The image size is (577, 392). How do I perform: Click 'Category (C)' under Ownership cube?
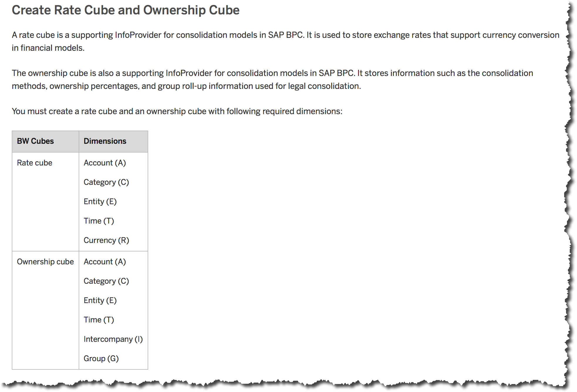tap(106, 281)
